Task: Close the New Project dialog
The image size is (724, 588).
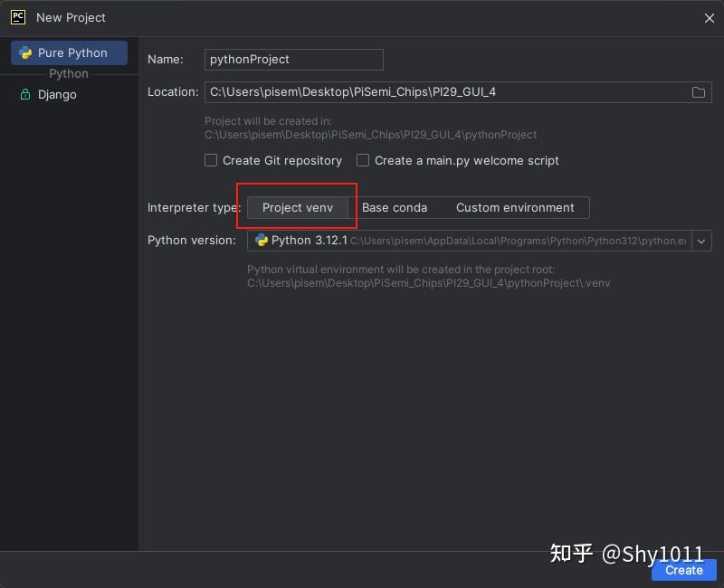Action: click(710, 17)
